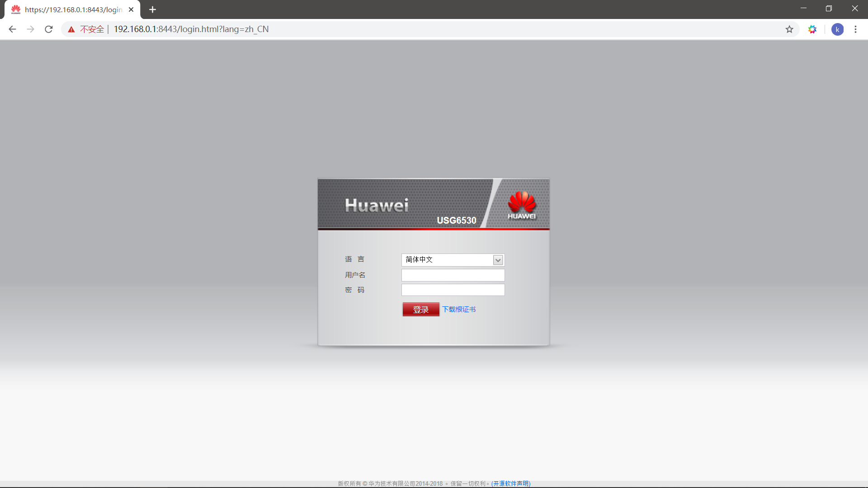Close the 192.168.0.1 login tab
868x488 pixels.
131,9
